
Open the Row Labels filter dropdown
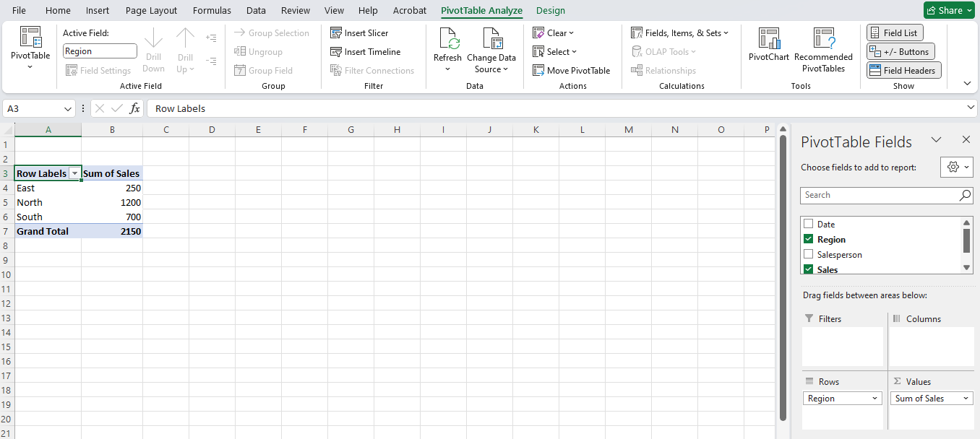(x=74, y=173)
